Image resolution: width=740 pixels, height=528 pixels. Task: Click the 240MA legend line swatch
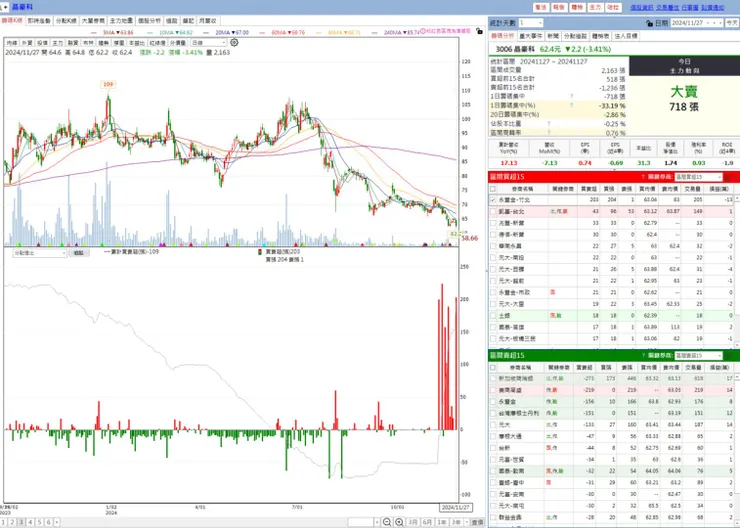pyautogui.click(x=374, y=33)
